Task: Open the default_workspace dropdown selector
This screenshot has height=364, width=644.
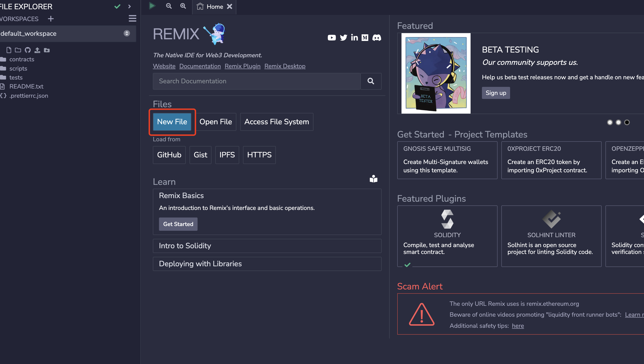Action: pyautogui.click(x=67, y=34)
